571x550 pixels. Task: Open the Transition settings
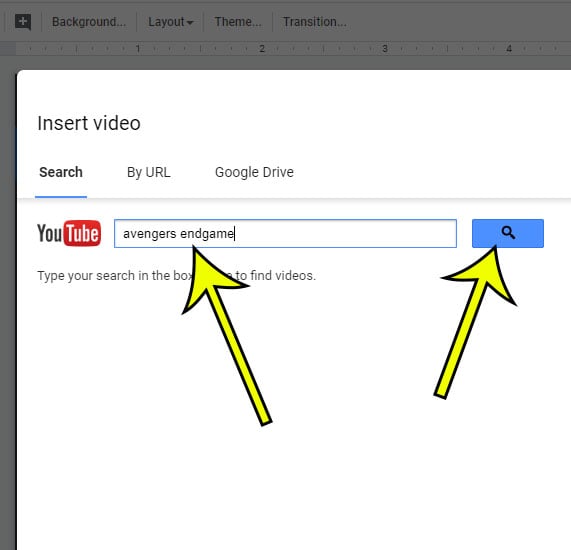click(x=315, y=22)
